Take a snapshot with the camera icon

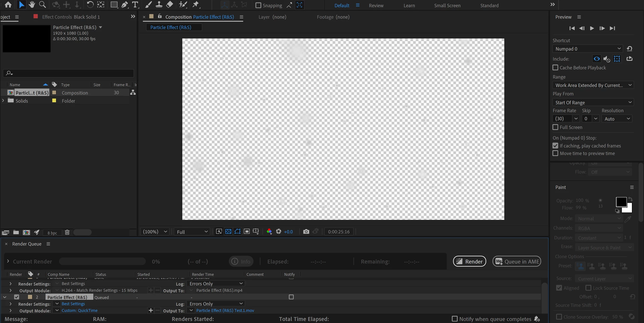(x=306, y=231)
